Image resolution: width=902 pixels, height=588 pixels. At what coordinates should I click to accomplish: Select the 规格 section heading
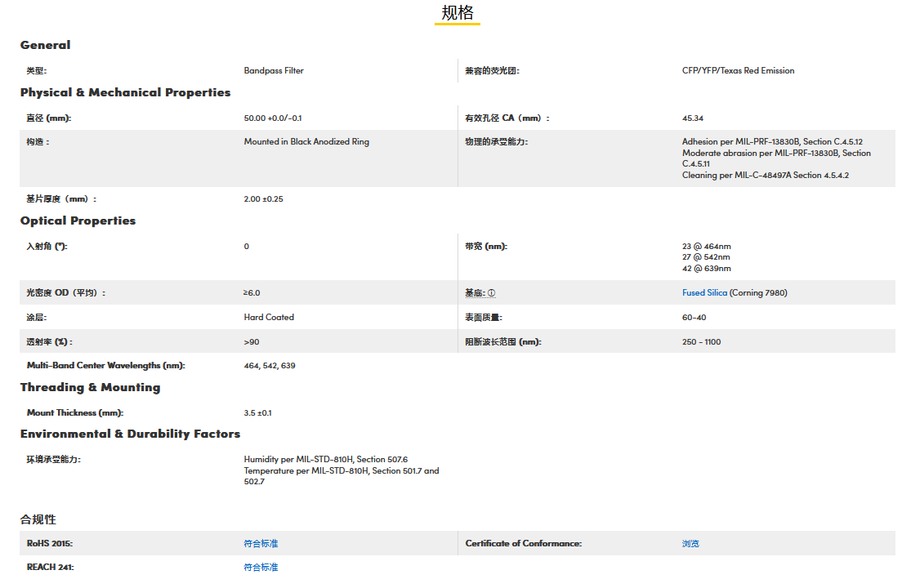[x=457, y=12]
